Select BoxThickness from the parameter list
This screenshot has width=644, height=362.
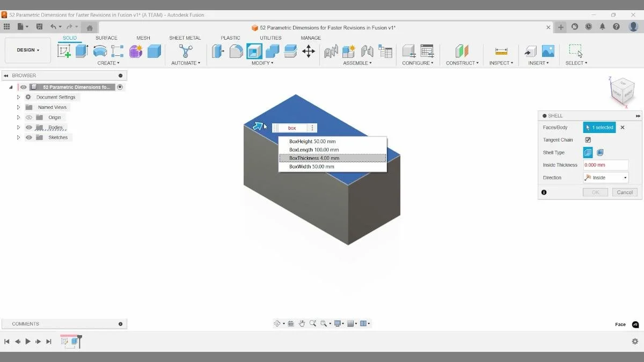tap(313, 158)
